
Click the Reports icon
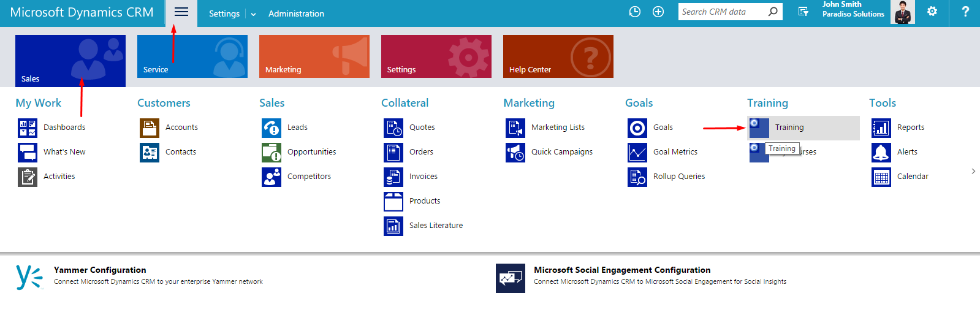[x=881, y=128]
